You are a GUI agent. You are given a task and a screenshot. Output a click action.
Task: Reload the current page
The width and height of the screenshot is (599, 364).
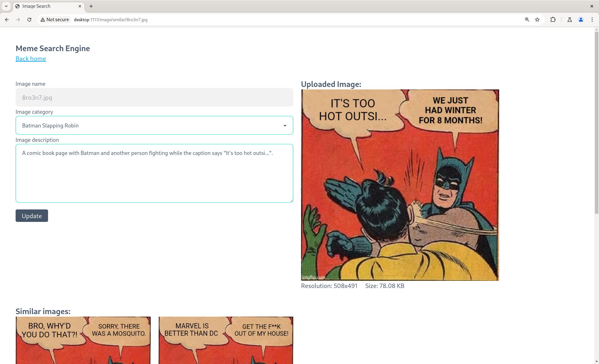click(29, 19)
